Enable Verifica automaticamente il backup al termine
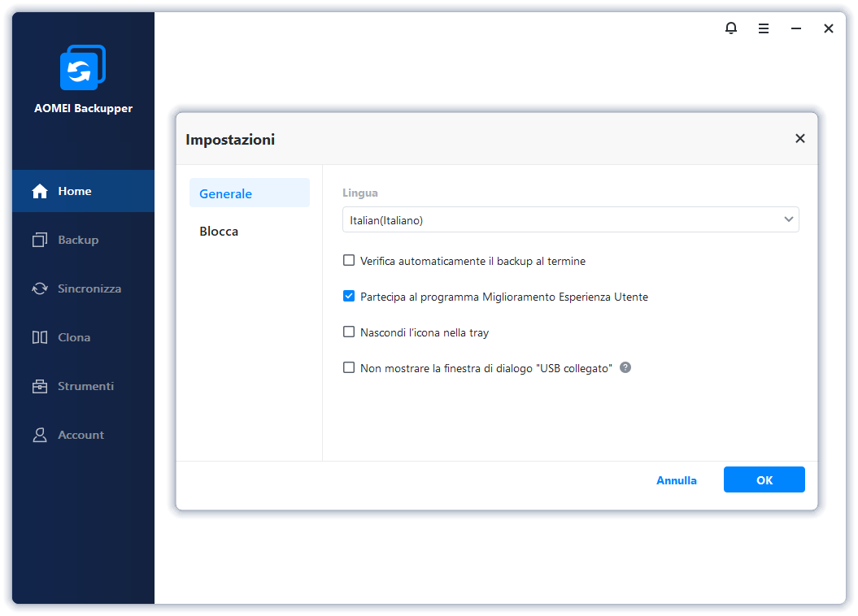The height and width of the screenshot is (616, 858). (349, 261)
